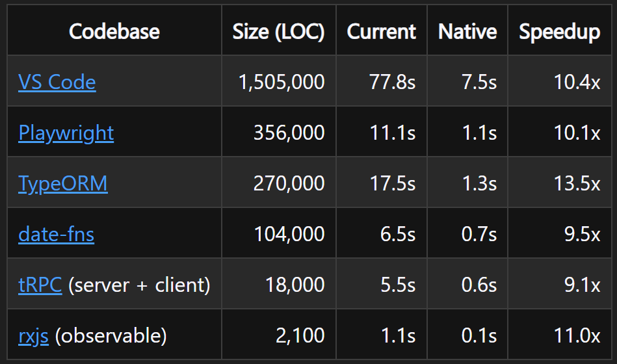This screenshot has height=364, width=617.
Task: Click the Current column header
Action: point(382,31)
